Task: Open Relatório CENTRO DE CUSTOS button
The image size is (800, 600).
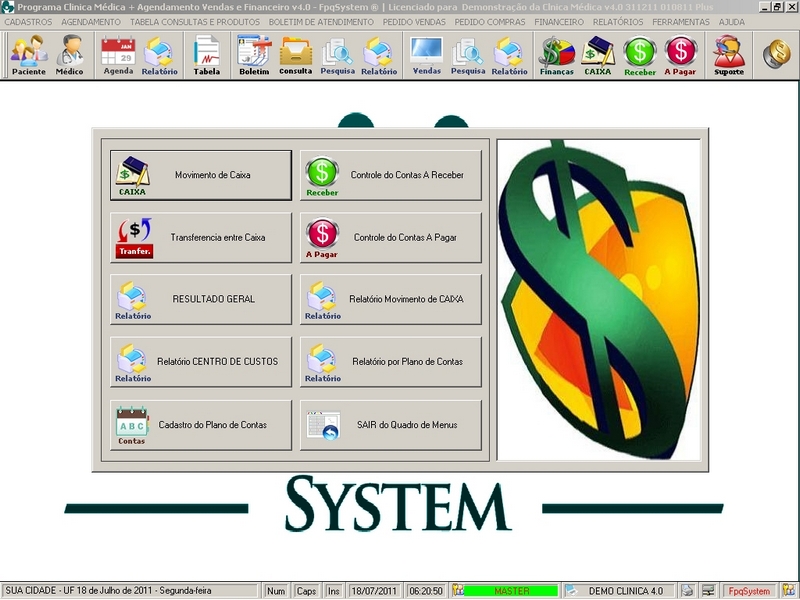Action: (201, 362)
